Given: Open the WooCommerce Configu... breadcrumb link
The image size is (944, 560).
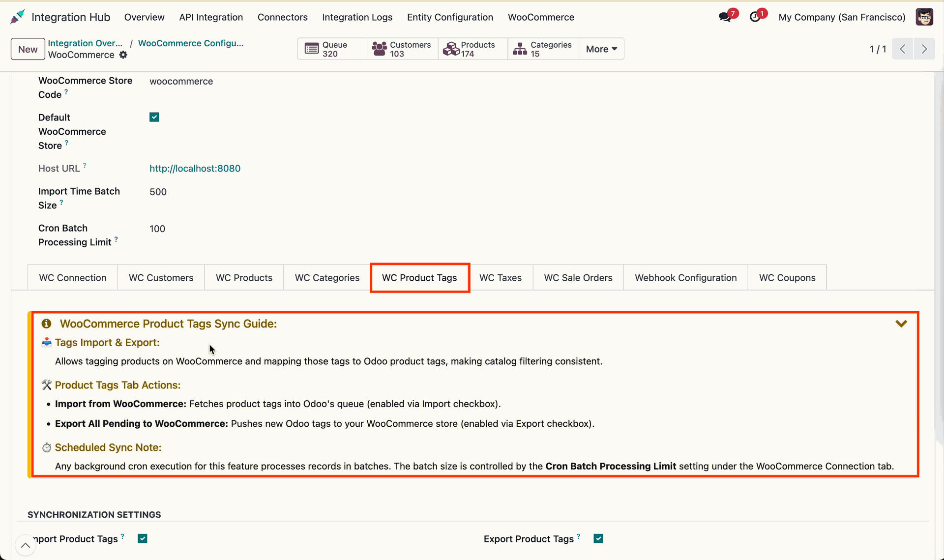Looking at the screenshot, I should point(191,43).
